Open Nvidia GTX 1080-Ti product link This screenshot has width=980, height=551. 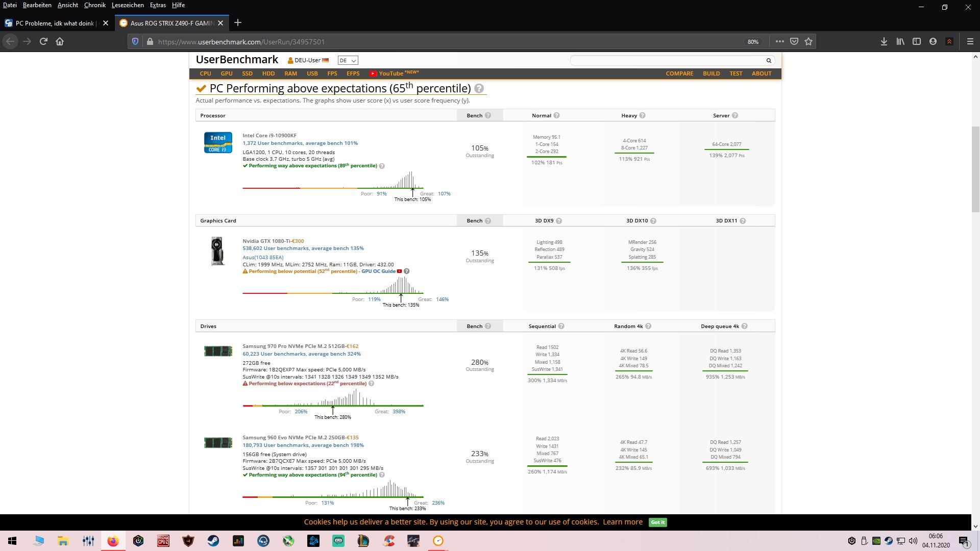(266, 241)
